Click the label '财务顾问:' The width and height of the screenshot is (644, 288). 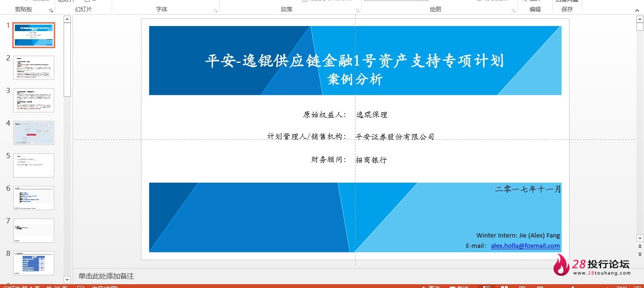coord(329,160)
